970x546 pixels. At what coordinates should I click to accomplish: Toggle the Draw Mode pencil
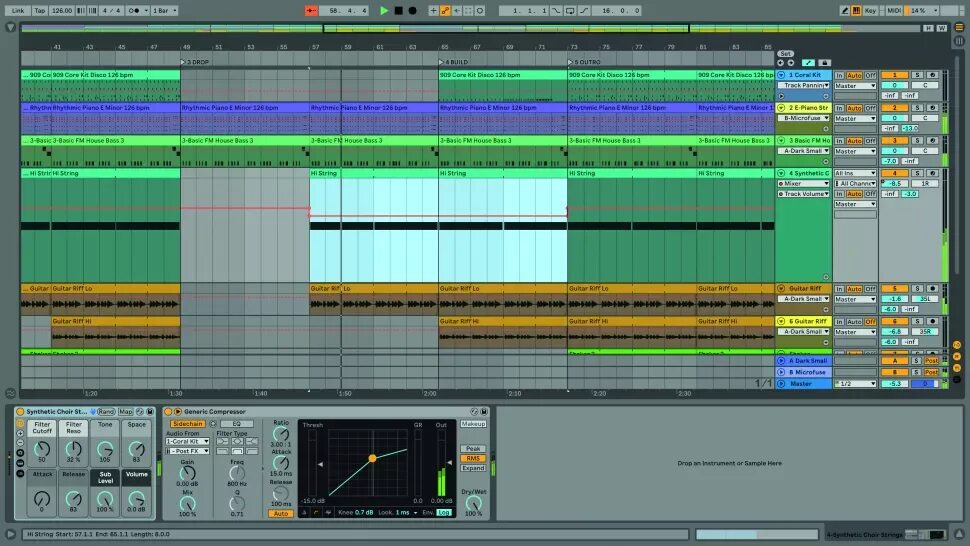[844, 11]
